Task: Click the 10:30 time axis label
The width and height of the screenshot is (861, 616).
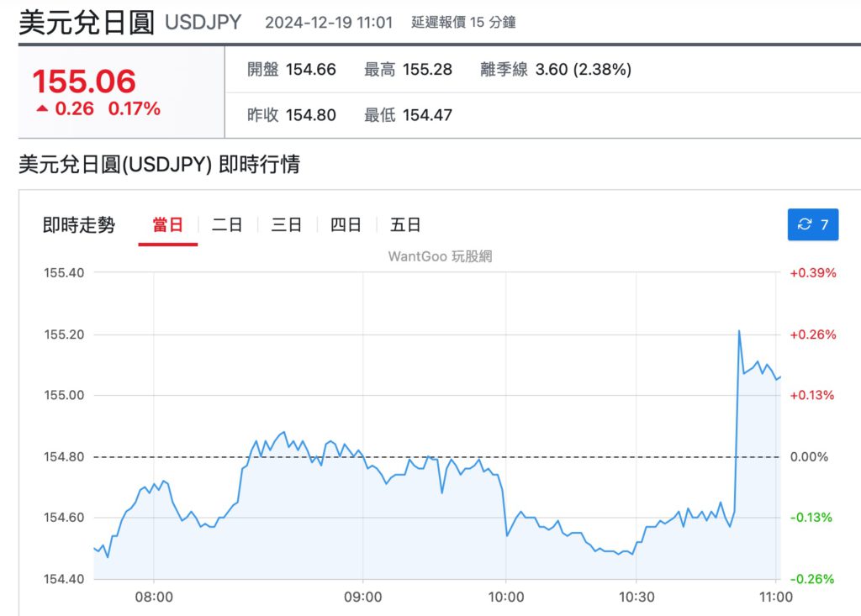Action: pyautogui.click(x=636, y=598)
